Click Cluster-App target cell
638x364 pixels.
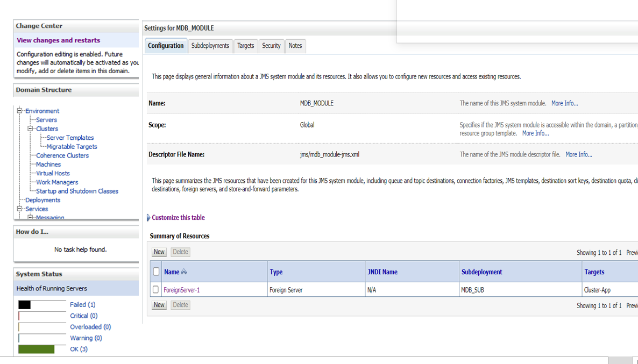pyautogui.click(x=597, y=290)
